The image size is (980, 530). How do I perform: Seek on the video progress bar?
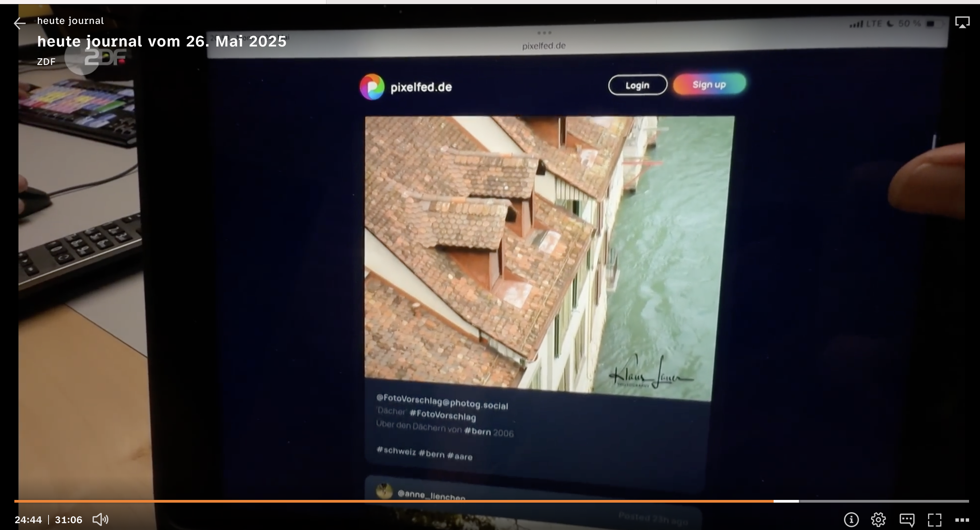(x=491, y=501)
